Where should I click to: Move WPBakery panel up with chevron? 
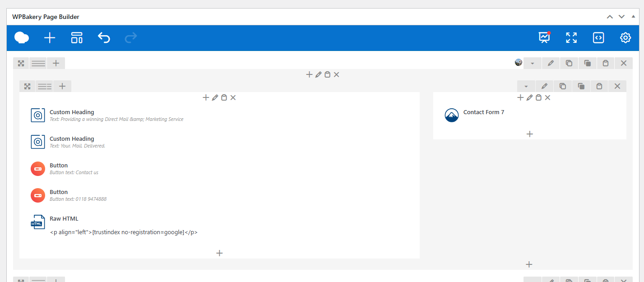pos(610,17)
